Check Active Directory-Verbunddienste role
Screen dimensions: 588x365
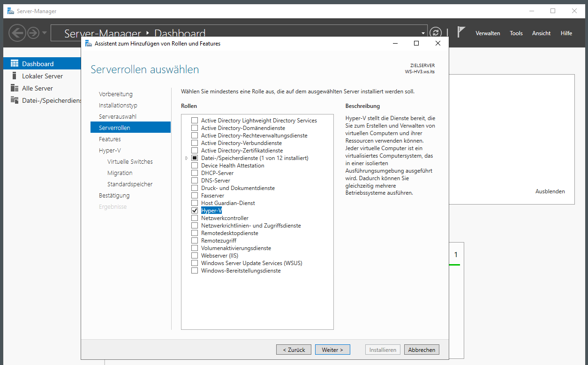(195, 143)
